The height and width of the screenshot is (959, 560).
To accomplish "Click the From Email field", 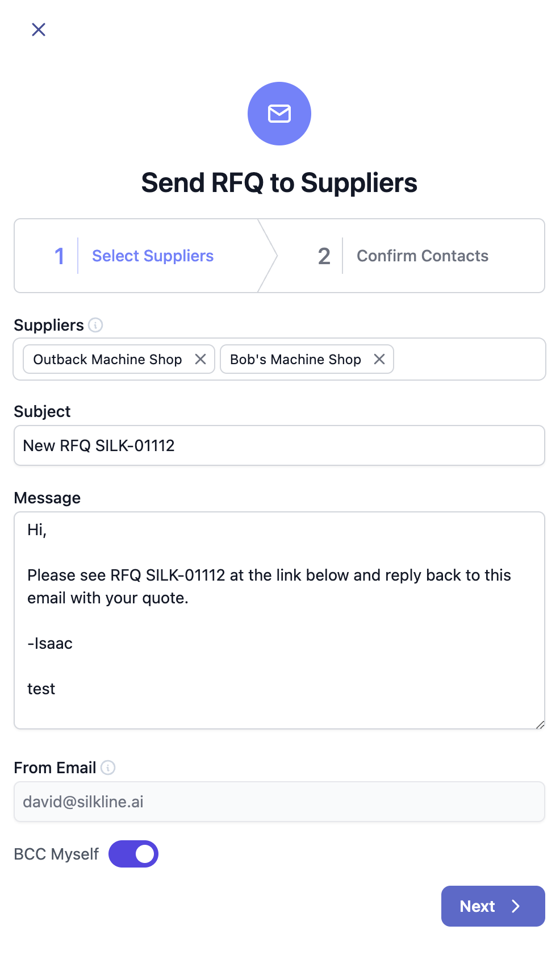I will click(x=279, y=802).
